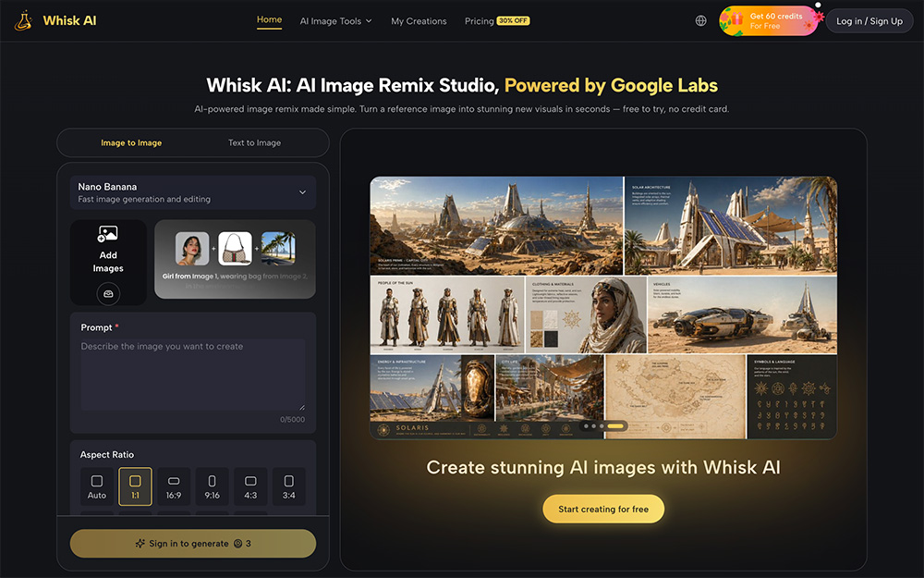924x578 pixels.
Task: Click Get 60 credits For Free banner
Action: 769,21
